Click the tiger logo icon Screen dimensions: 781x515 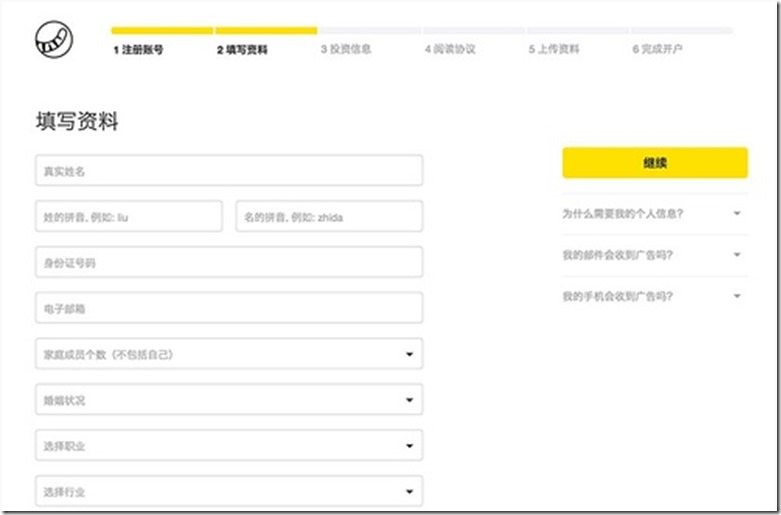53,40
